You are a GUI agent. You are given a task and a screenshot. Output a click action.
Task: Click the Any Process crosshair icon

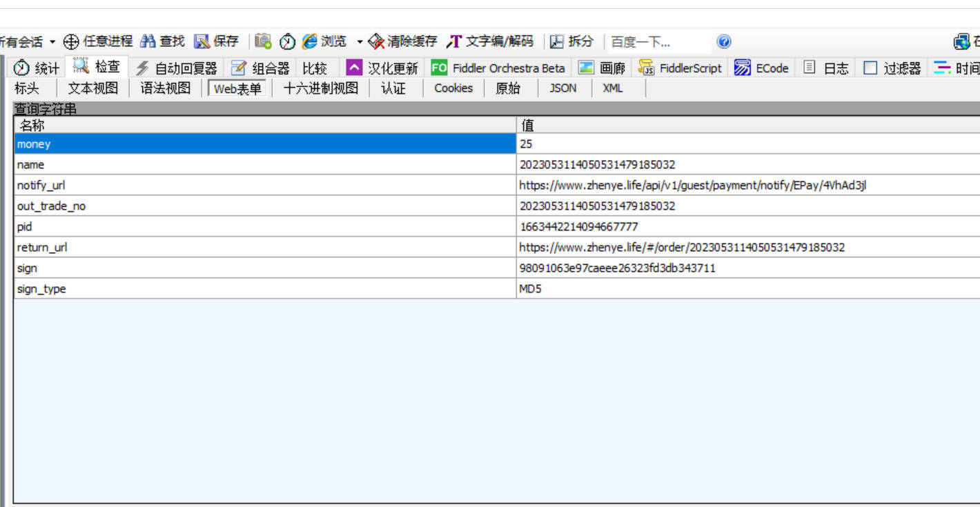tap(71, 42)
